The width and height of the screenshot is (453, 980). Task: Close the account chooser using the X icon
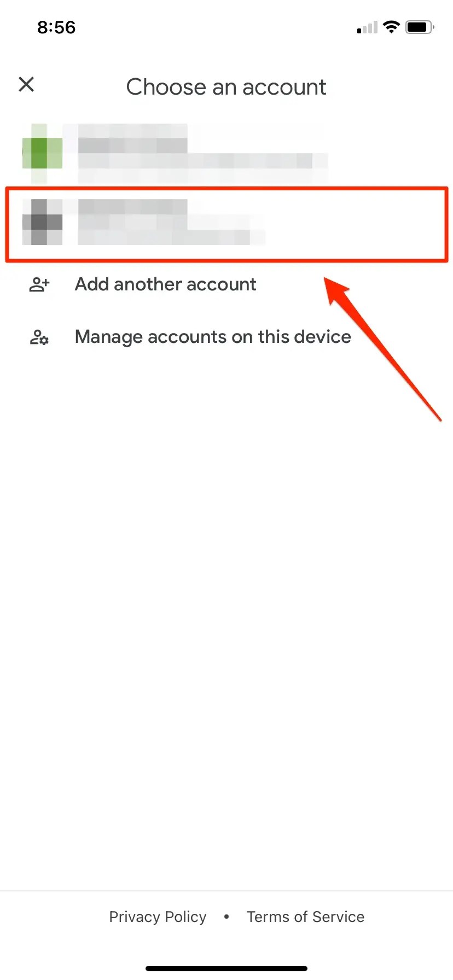[x=26, y=85]
